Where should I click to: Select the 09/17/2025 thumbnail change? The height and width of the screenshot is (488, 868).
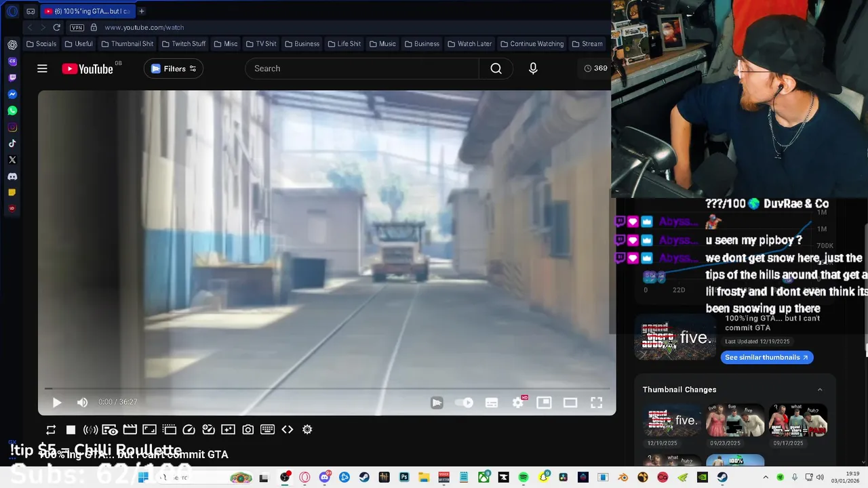[798, 421]
